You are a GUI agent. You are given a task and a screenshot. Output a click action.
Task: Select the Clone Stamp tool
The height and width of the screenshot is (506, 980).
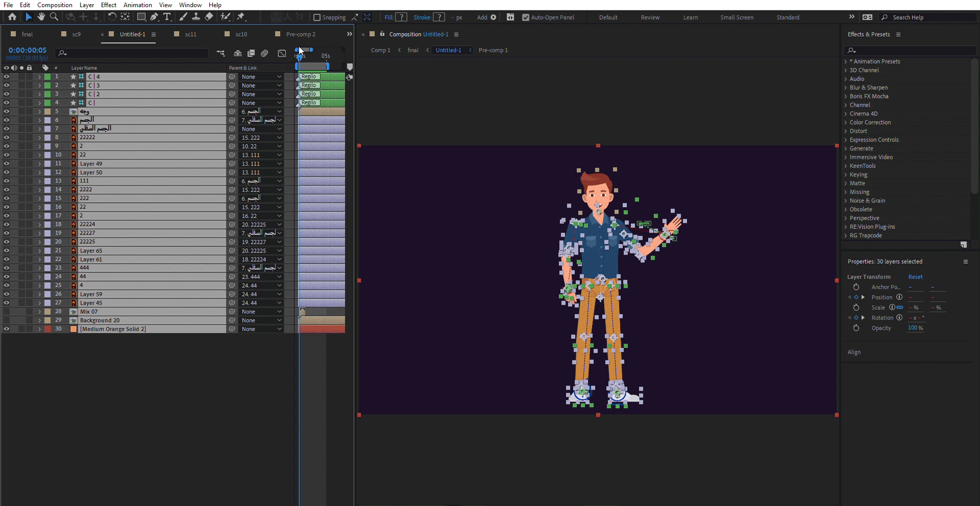coord(195,17)
